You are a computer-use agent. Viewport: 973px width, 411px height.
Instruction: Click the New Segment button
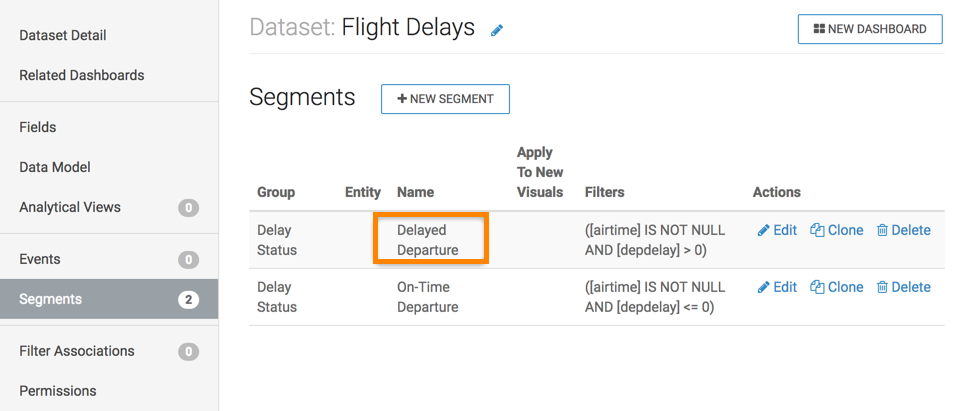pos(445,99)
